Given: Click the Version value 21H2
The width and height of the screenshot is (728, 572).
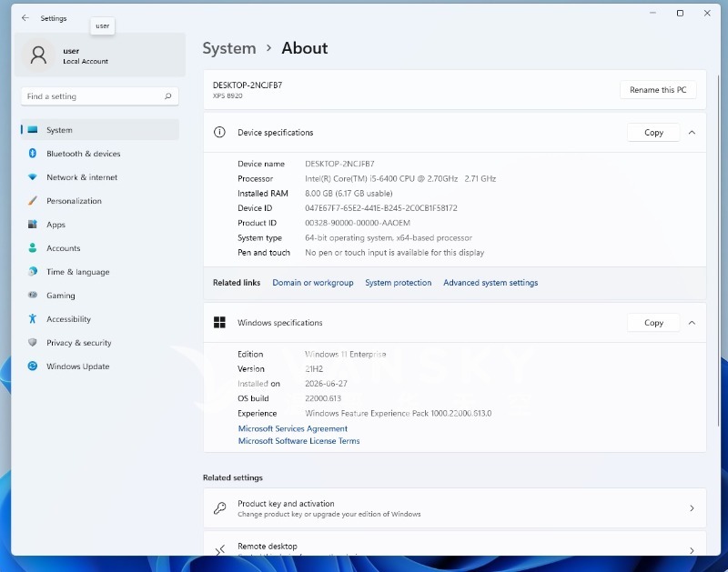Looking at the screenshot, I should (x=314, y=369).
